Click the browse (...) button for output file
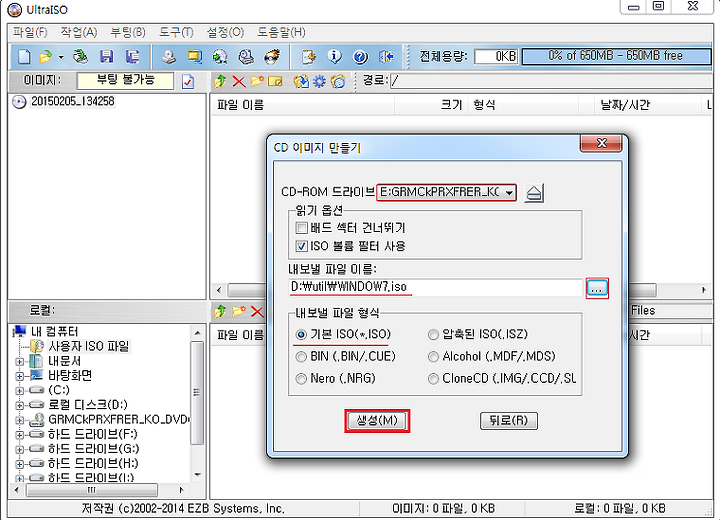This screenshot has width=720, height=520. coord(596,288)
